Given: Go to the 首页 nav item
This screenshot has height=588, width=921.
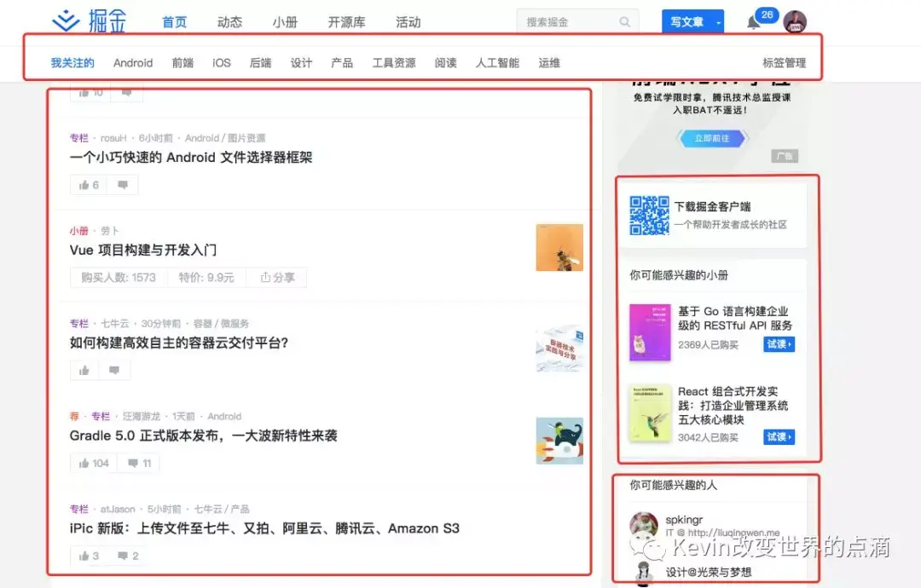Looking at the screenshot, I should pyautogui.click(x=175, y=22).
